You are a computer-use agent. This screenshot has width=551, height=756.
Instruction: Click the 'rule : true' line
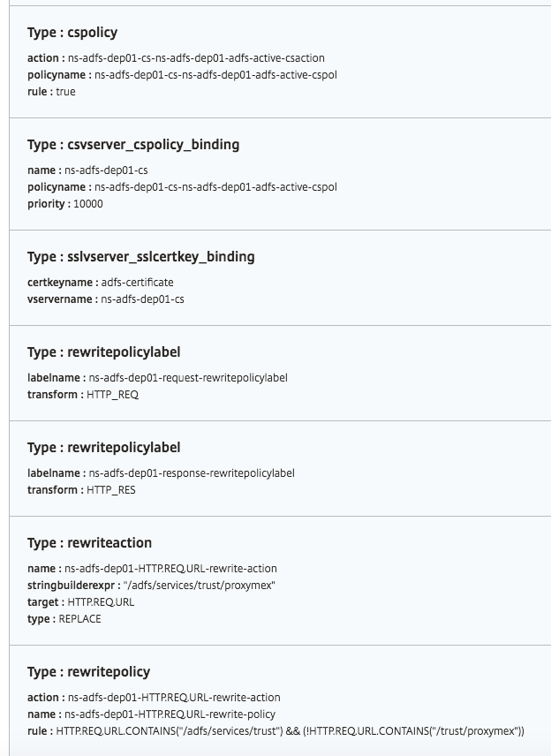pyautogui.click(x=51, y=92)
